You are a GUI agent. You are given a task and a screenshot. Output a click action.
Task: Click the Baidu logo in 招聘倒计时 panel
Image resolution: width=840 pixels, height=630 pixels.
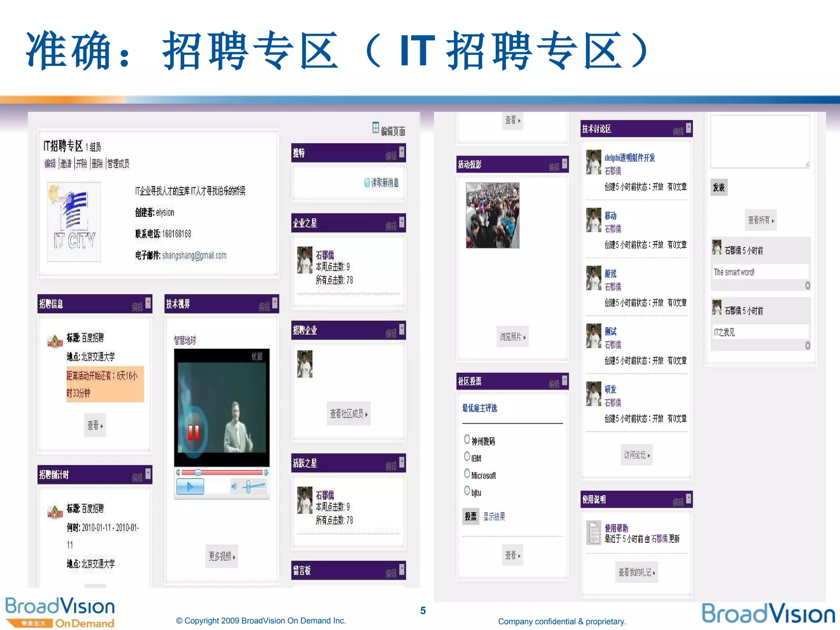pos(55,511)
